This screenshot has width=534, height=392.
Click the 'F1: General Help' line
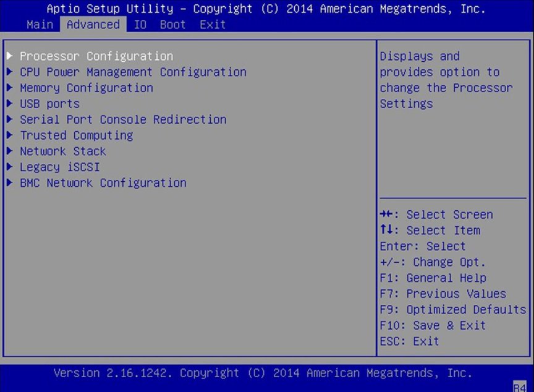coord(433,278)
